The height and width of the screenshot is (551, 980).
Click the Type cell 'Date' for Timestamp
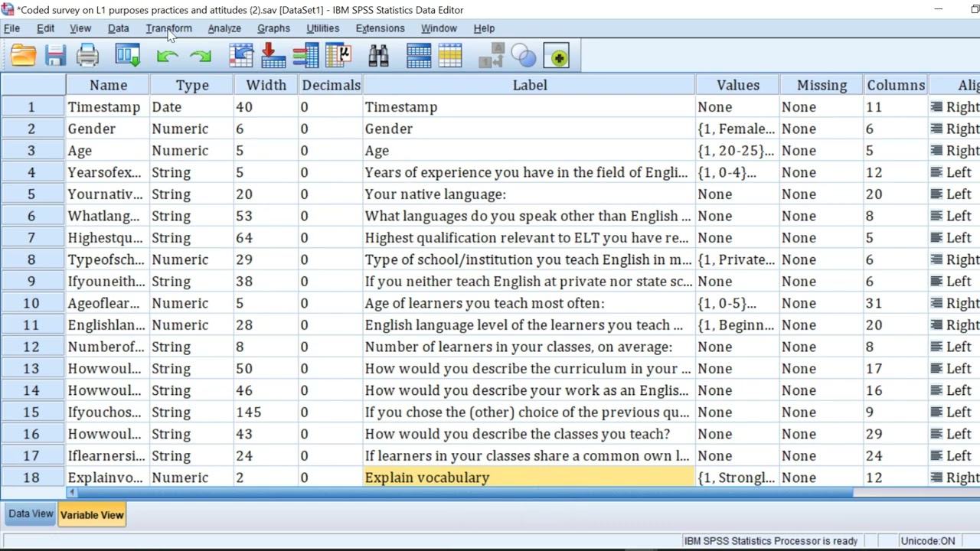coord(192,107)
